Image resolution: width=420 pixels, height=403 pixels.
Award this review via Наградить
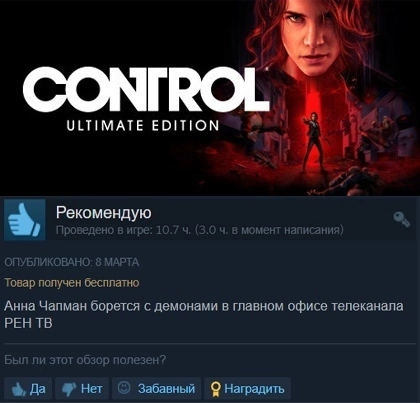[x=247, y=388]
